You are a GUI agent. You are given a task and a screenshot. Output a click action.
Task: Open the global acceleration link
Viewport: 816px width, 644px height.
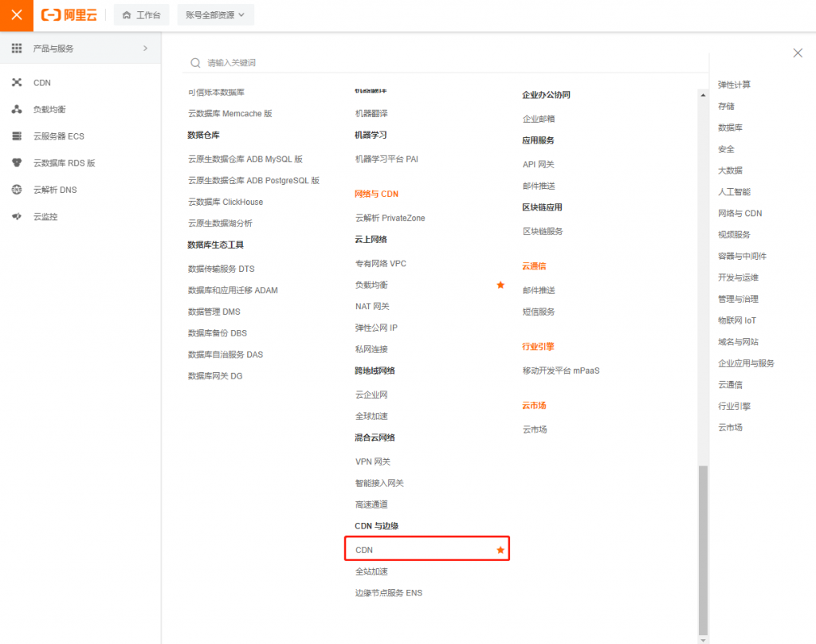371,417
